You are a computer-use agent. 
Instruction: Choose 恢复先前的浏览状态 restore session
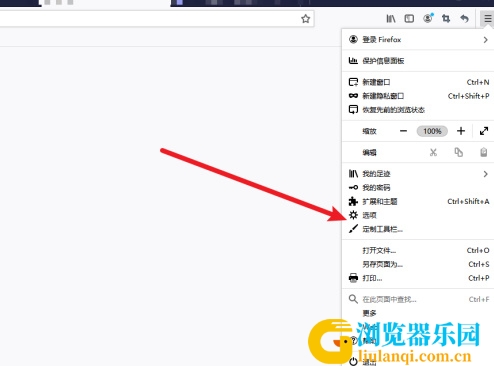pyautogui.click(x=418, y=110)
